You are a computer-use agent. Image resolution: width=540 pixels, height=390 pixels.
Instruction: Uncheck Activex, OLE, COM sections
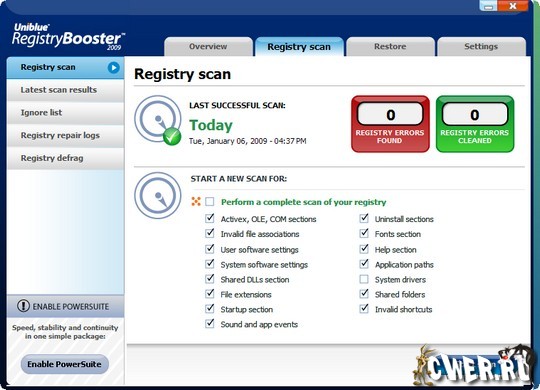click(210, 218)
